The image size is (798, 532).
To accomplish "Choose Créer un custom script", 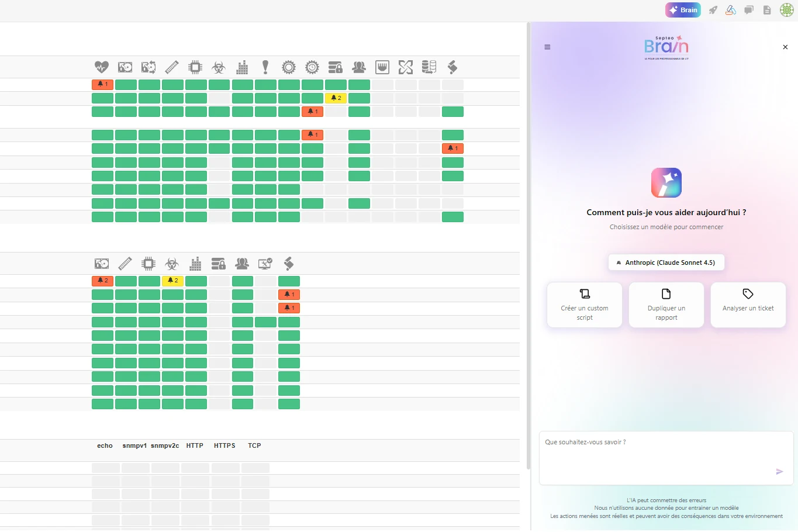I will coord(585,305).
